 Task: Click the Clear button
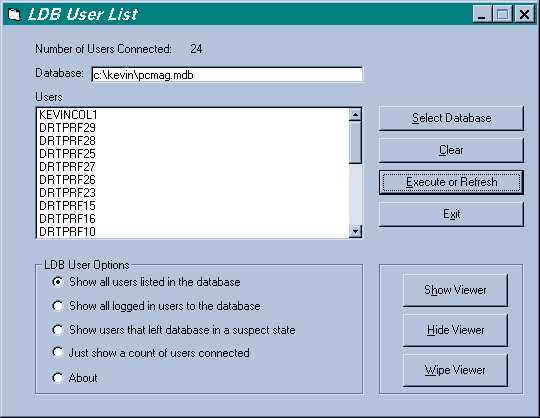pyautogui.click(x=451, y=150)
